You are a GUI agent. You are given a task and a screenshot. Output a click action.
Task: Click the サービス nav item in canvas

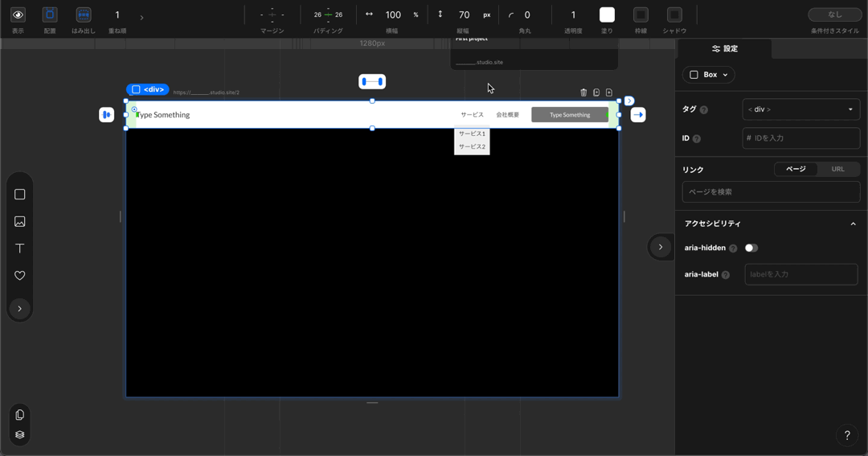coord(473,115)
